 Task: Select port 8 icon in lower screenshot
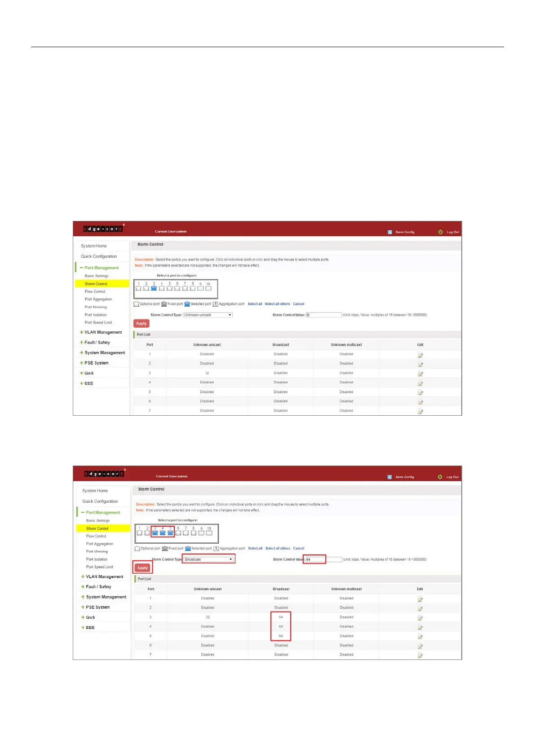tap(194, 533)
